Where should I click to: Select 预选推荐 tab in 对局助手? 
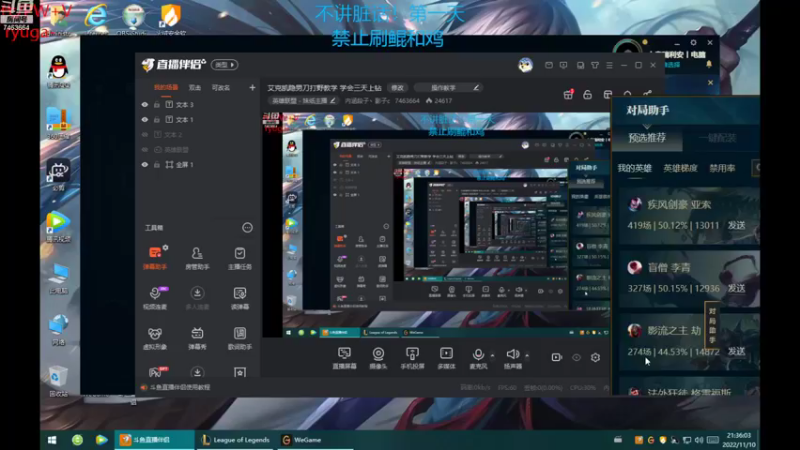647,138
